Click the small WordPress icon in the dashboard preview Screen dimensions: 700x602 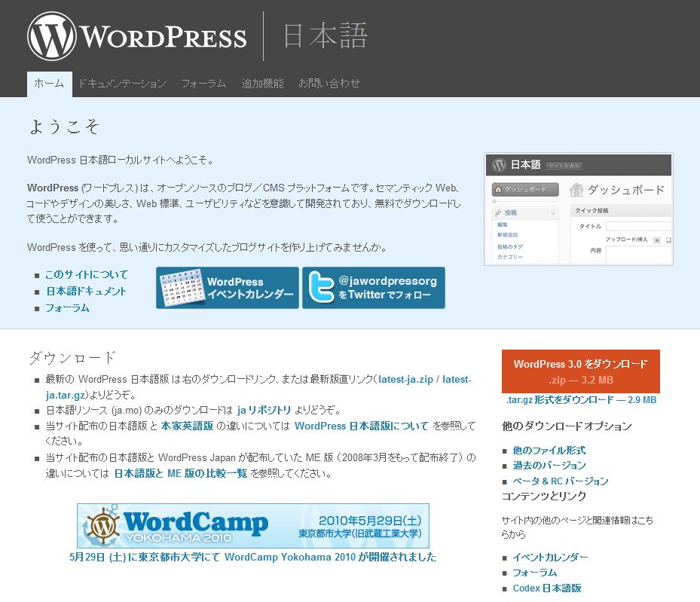coord(498,165)
